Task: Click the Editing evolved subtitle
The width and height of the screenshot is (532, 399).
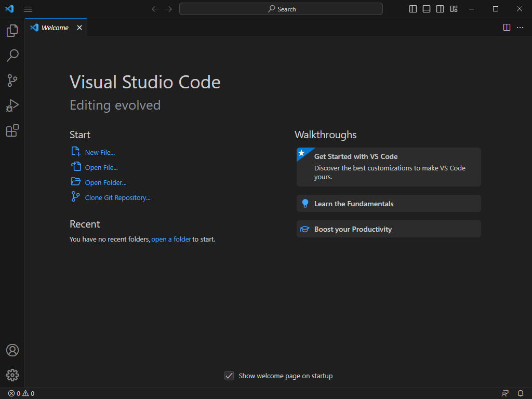Action: point(115,105)
